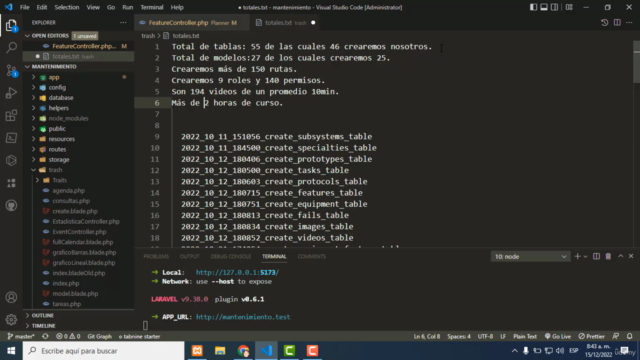
Task: Open the Terminal menu
Action: [x=151, y=7]
